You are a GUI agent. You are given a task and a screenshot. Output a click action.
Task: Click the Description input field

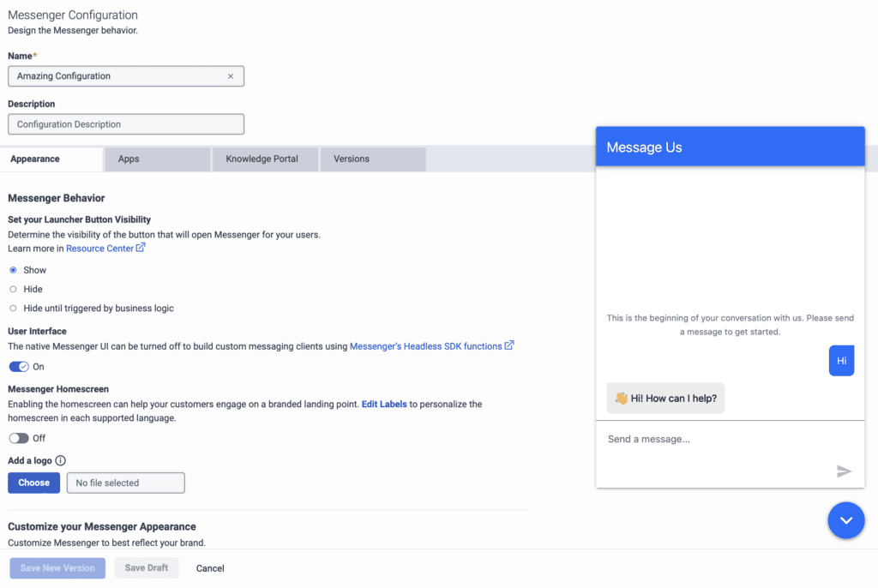point(125,123)
